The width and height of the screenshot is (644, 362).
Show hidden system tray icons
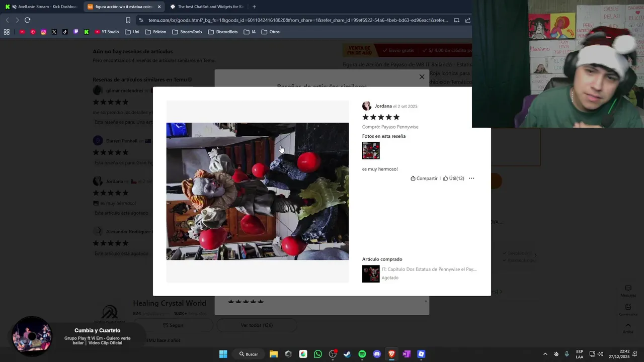pyautogui.click(x=545, y=354)
